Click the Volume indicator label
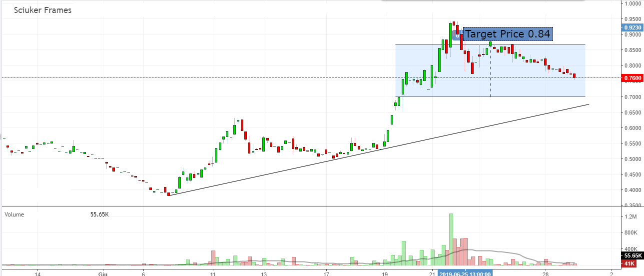 click(x=14, y=214)
